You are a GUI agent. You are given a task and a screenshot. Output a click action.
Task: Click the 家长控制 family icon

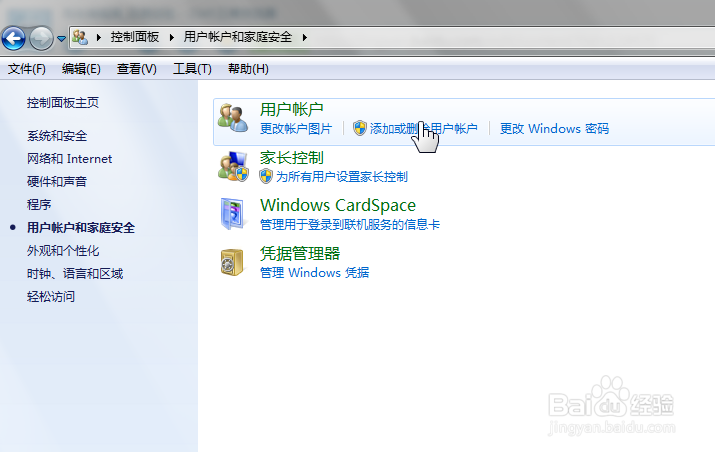[233, 166]
